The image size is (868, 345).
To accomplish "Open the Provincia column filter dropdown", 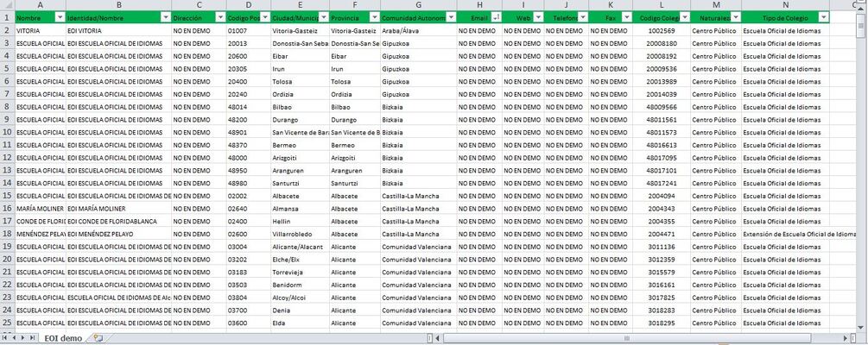I will 375,18.
